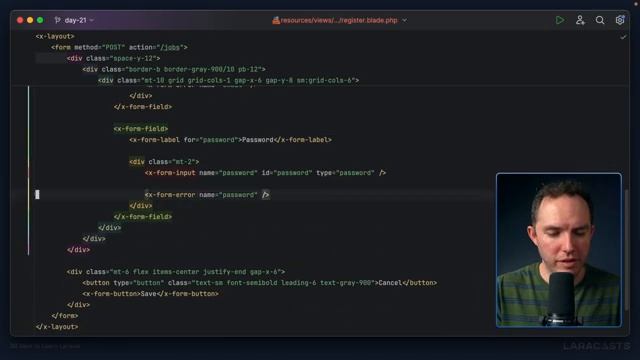This screenshot has width=640, height=360.
Task: Click the form method="POST" line
Action: click(x=119, y=47)
